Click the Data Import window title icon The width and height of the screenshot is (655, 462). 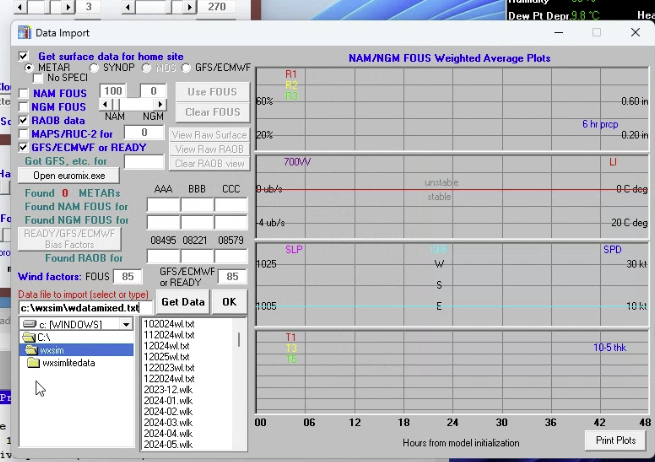(x=24, y=33)
